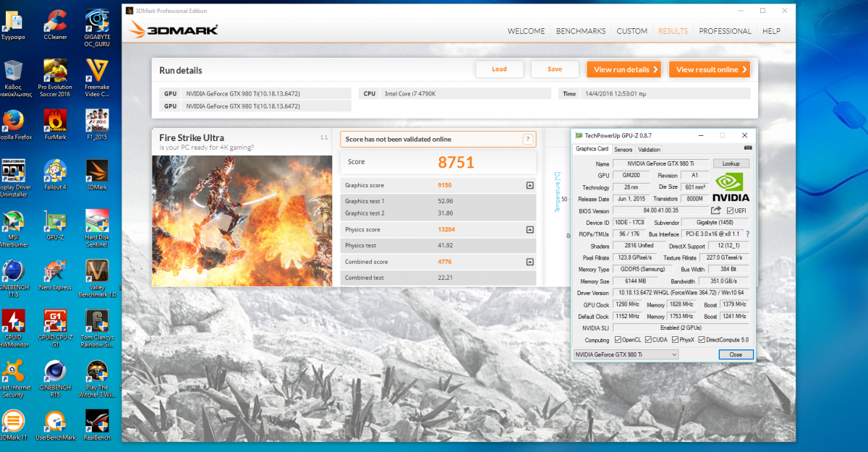This screenshot has height=452, width=868.
Task: Click the Load button in Run details
Action: 499,69
